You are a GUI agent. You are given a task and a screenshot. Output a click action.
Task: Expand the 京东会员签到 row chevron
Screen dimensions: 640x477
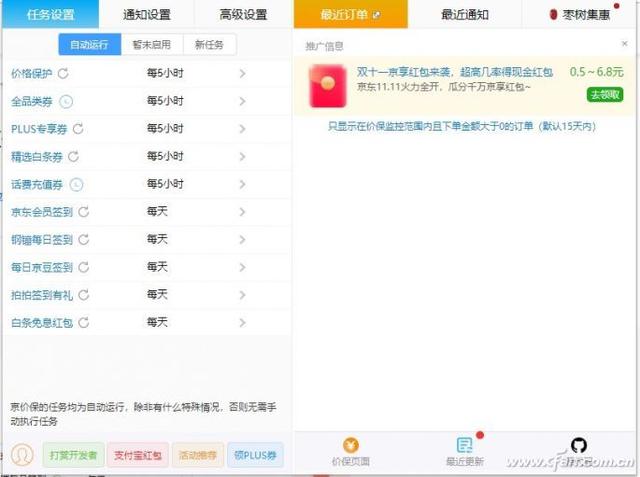[x=242, y=212]
